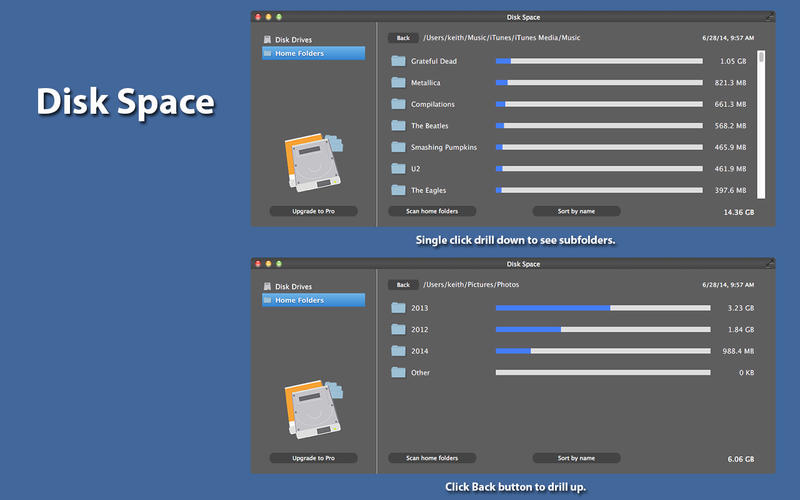
Task: Click the 6.06 GB total size
Action: (x=740, y=459)
